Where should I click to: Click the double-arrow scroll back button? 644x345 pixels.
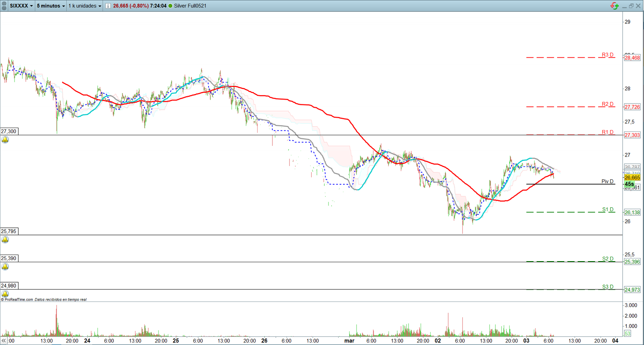pos(4,341)
